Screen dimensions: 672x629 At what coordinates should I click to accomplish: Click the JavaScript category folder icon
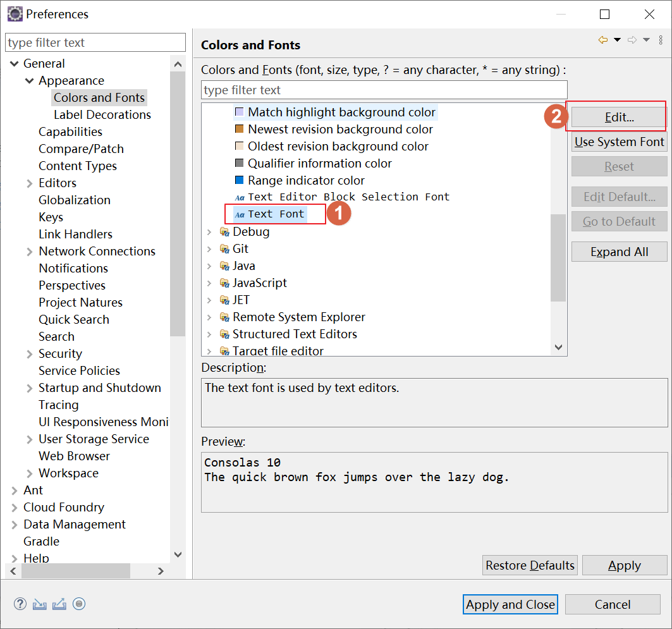pos(224,283)
